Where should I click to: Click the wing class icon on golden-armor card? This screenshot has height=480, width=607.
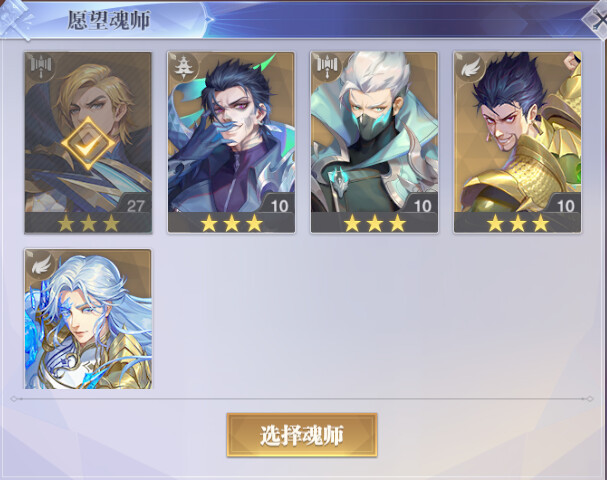point(470,68)
